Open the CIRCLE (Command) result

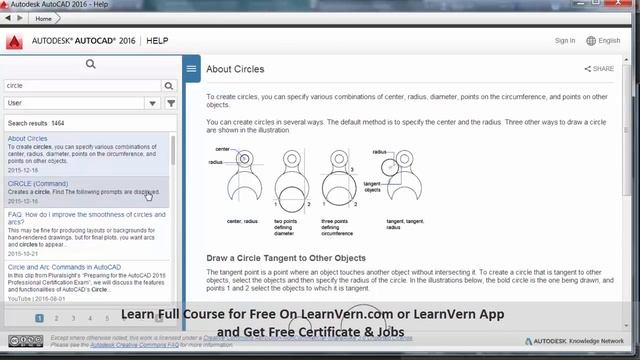click(38, 184)
